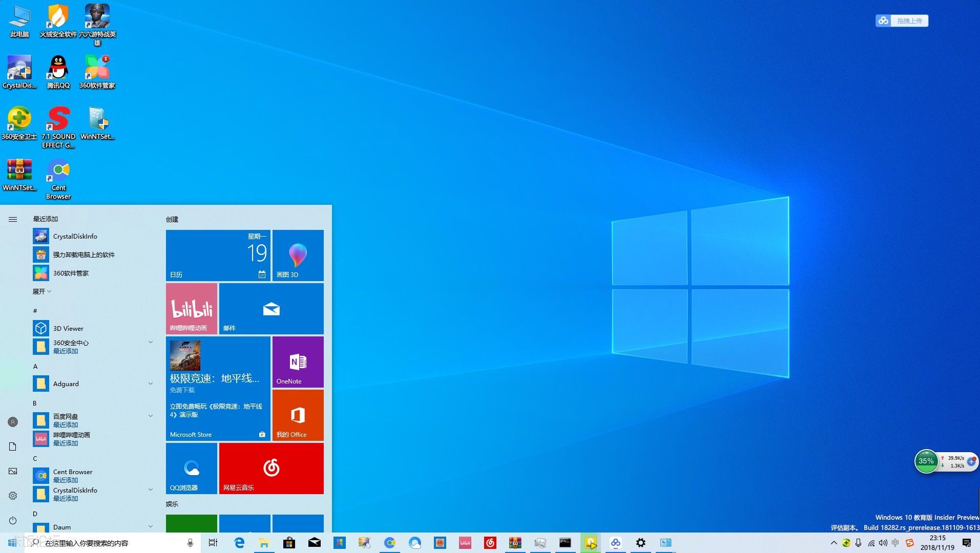Click the WinRAR taskbar icon
The height and width of the screenshot is (553, 980).
[515, 543]
